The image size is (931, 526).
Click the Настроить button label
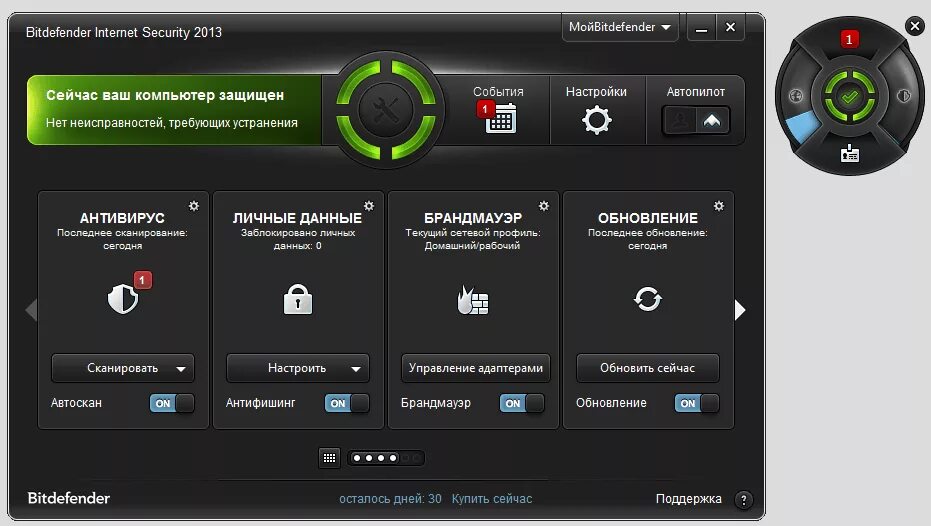(x=297, y=368)
